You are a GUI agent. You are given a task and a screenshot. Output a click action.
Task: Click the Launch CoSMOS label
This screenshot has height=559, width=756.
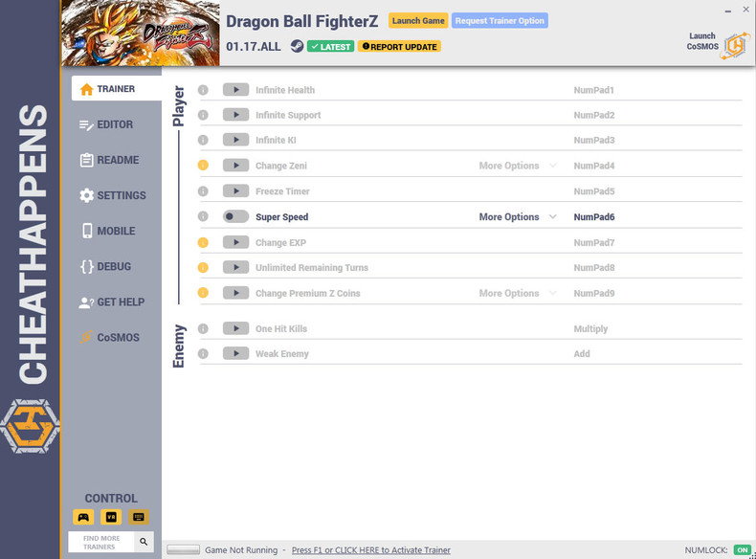click(702, 41)
